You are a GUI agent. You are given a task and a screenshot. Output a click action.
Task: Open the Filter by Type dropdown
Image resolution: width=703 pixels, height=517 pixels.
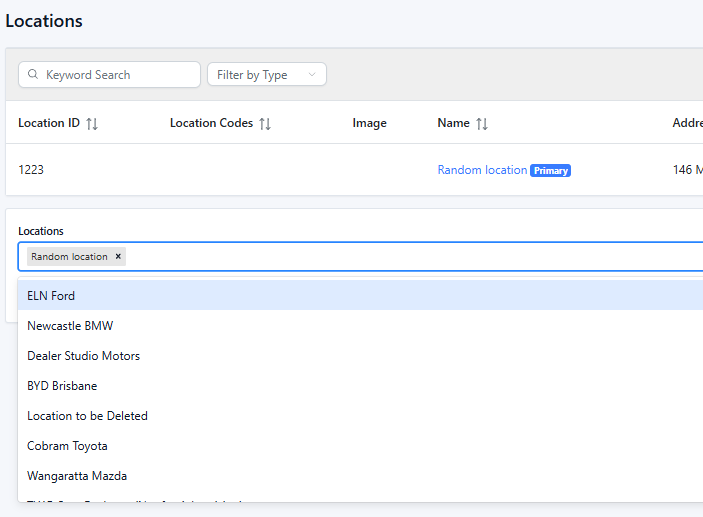(x=265, y=75)
